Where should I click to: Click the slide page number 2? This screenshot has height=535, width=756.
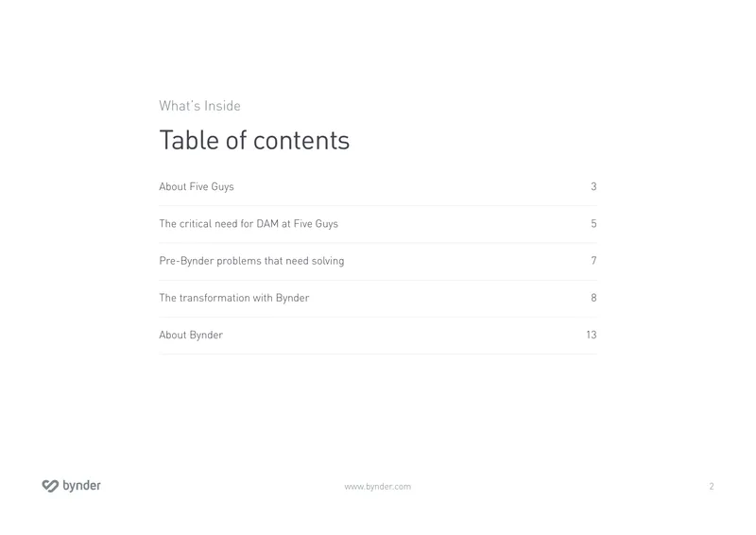[x=712, y=486]
